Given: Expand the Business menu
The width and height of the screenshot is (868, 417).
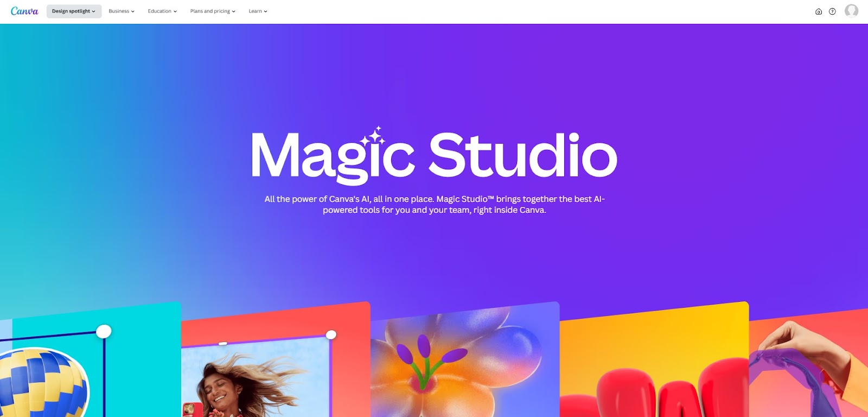Looking at the screenshot, I should pyautogui.click(x=122, y=11).
